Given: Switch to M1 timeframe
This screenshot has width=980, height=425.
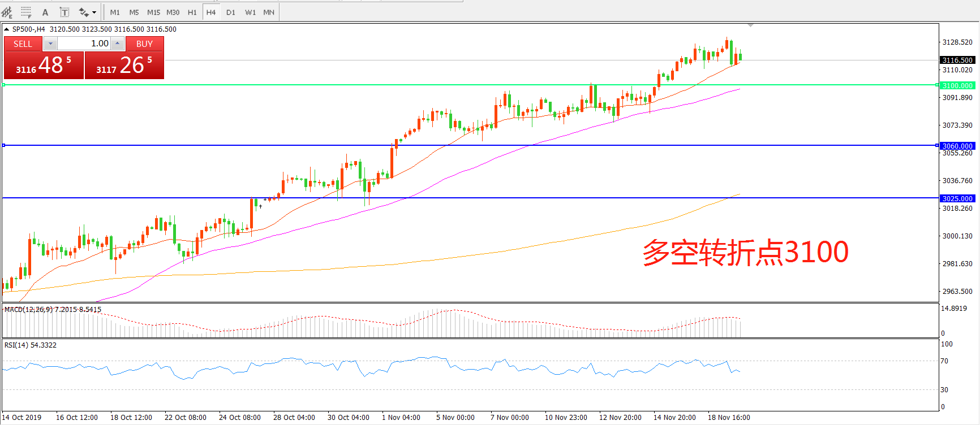Looking at the screenshot, I should (x=115, y=12).
